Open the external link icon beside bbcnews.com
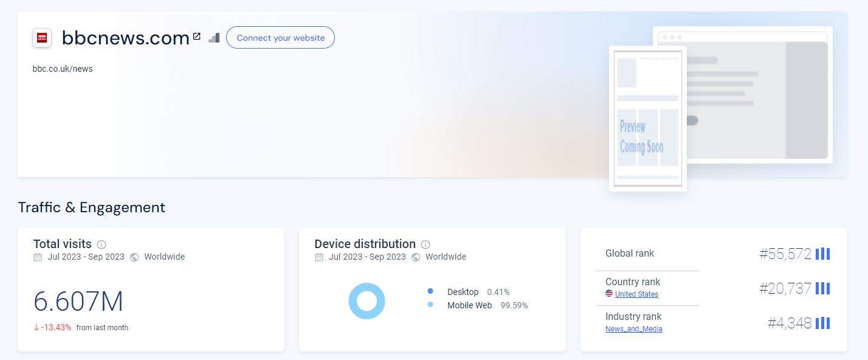868x360 pixels. [x=196, y=36]
